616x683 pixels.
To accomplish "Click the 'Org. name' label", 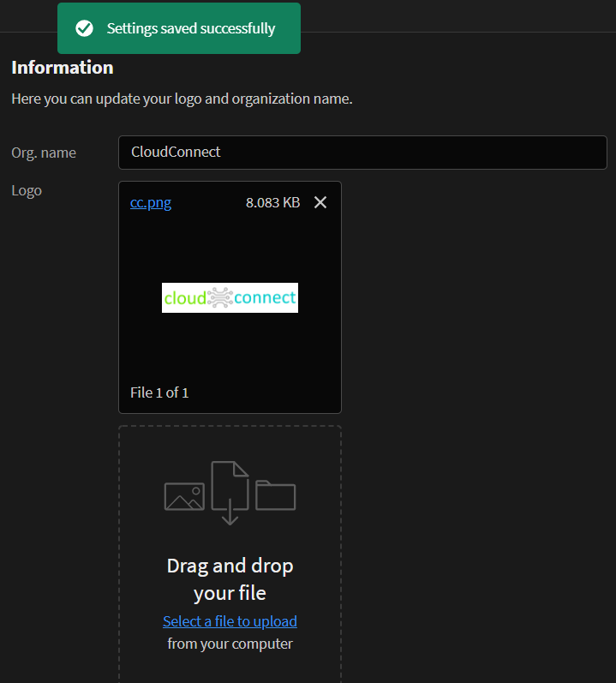I will [44, 153].
